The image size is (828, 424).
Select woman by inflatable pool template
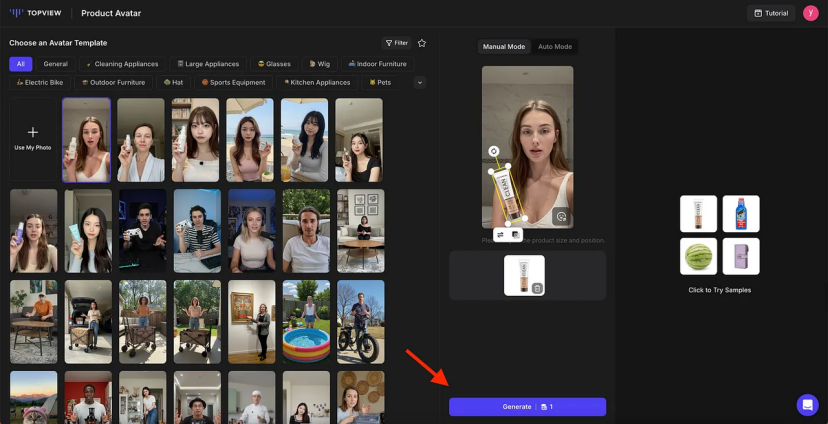306,322
